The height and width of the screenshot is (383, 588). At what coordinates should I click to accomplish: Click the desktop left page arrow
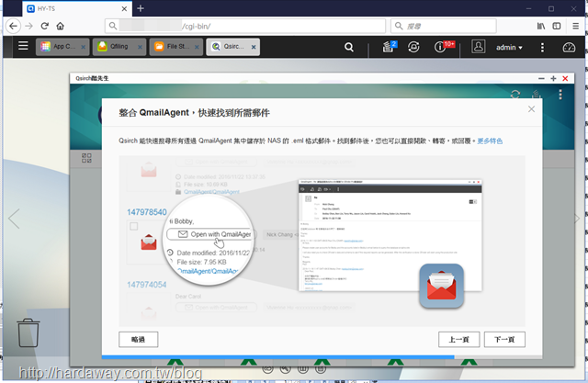click(15, 219)
